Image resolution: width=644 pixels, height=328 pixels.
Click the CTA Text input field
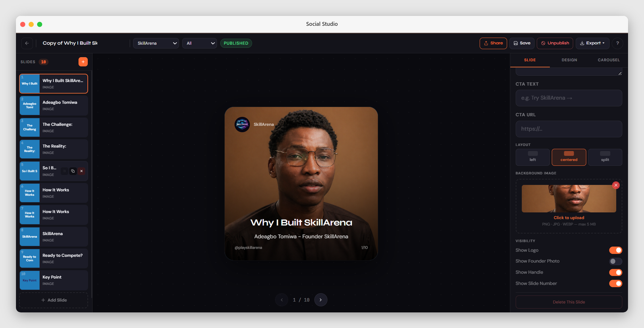point(569,98)
